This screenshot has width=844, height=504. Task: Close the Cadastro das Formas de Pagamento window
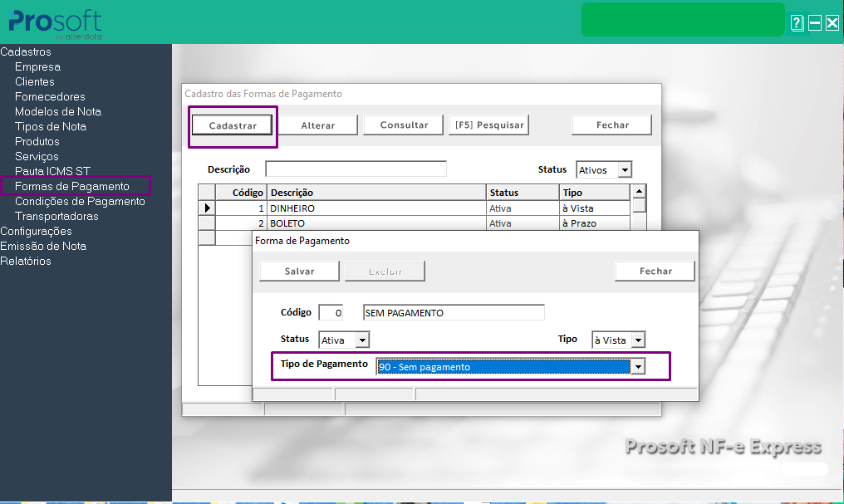pos(612,125)
